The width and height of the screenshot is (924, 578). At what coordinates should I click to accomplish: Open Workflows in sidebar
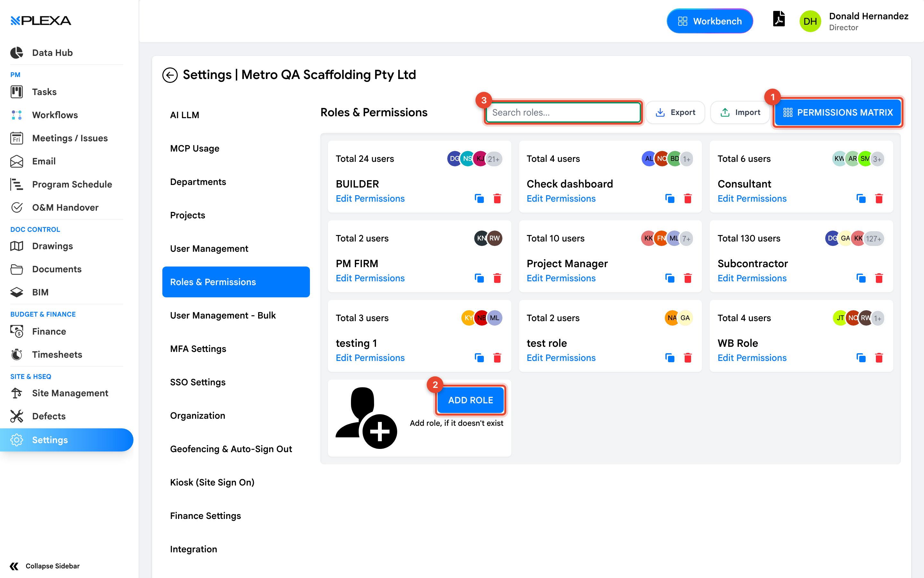(x=55, y=115)
